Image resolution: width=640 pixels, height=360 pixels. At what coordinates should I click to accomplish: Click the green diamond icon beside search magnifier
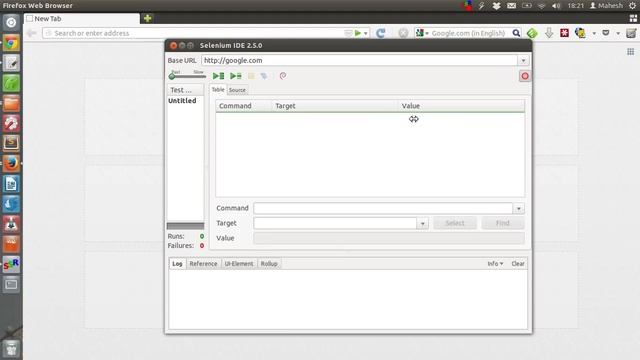point(532,33)
